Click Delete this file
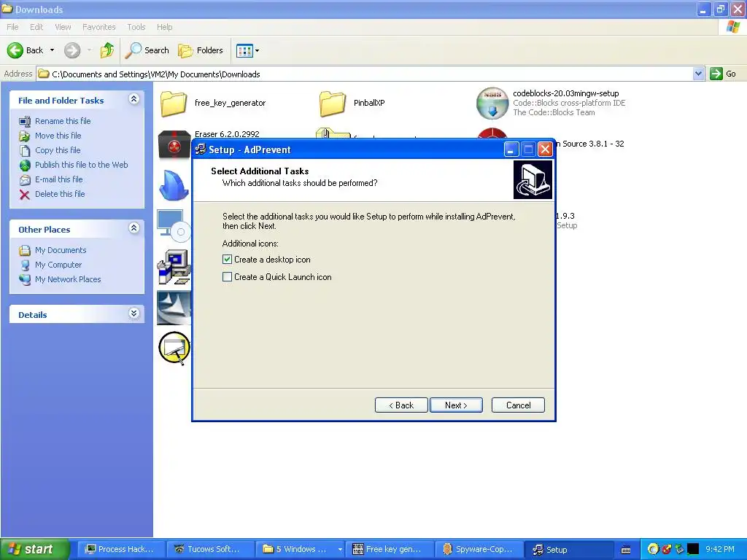 coord(60,194)
